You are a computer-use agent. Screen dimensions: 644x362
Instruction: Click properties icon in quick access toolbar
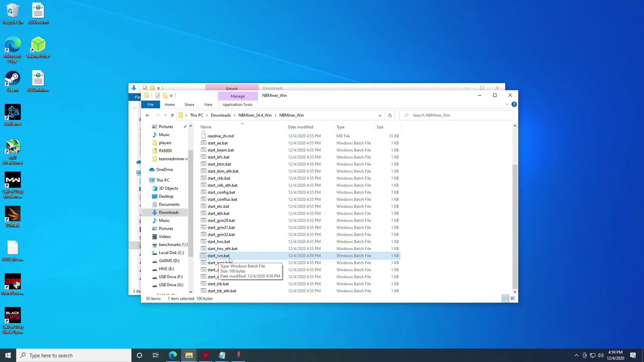(157, 96)
